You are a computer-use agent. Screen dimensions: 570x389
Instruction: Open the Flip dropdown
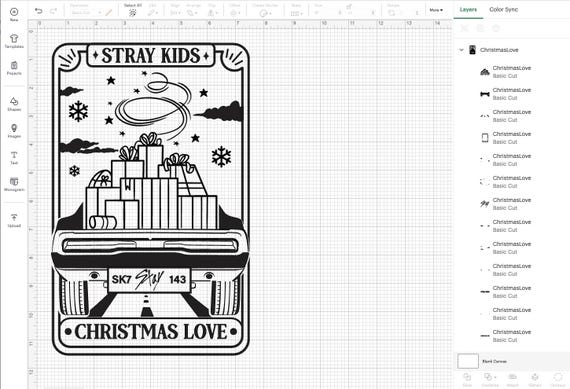click(x=212, y=10)
